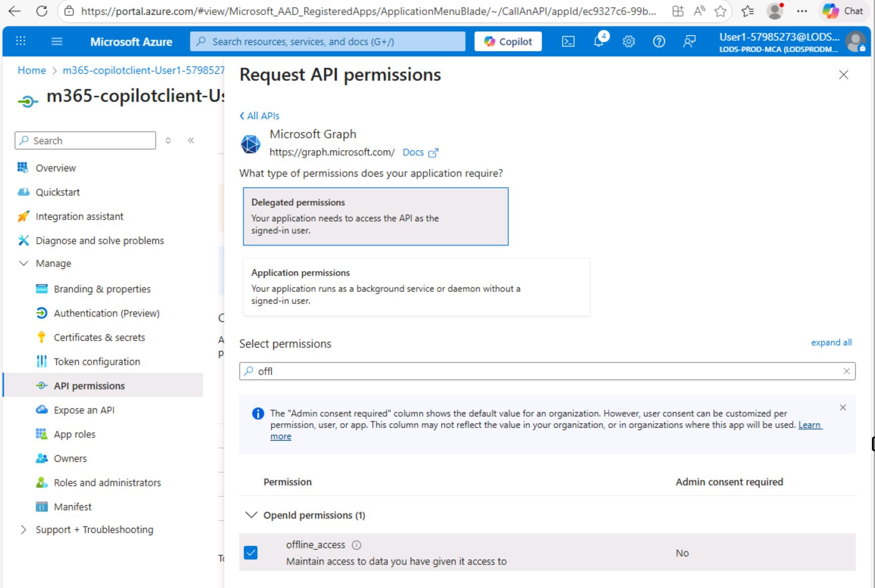Choose the Application permissions option

(x=416, y=286)
